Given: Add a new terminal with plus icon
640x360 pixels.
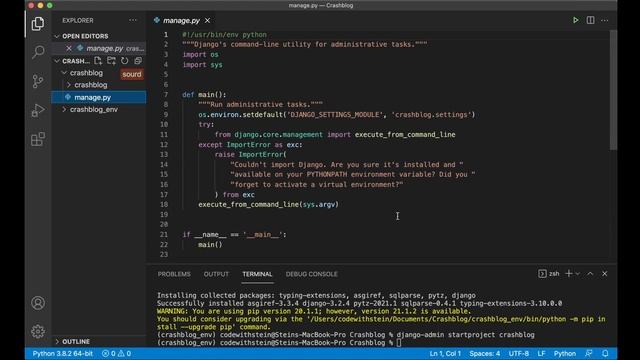Looking at the screenshot, I should tap(569, 273).
